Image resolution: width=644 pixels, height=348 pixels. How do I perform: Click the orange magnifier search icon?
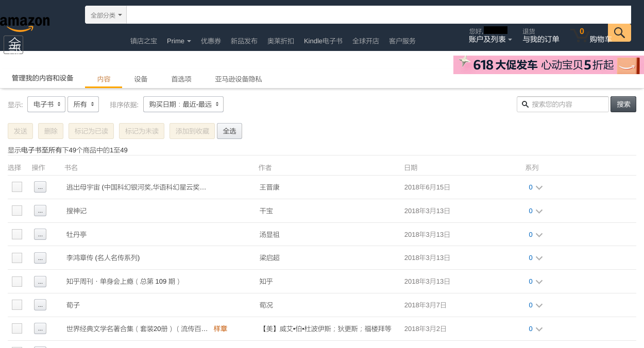[x=619, y=33]
